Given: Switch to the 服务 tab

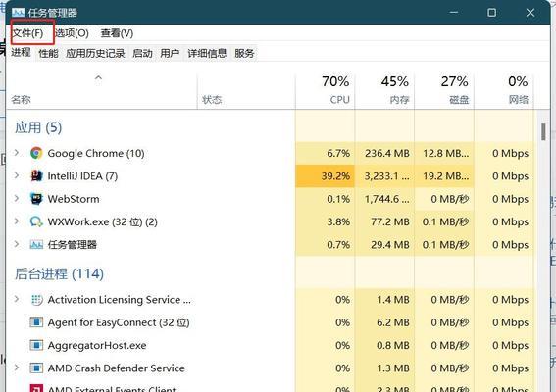Looking at the screenshot, I should point(244,54).
